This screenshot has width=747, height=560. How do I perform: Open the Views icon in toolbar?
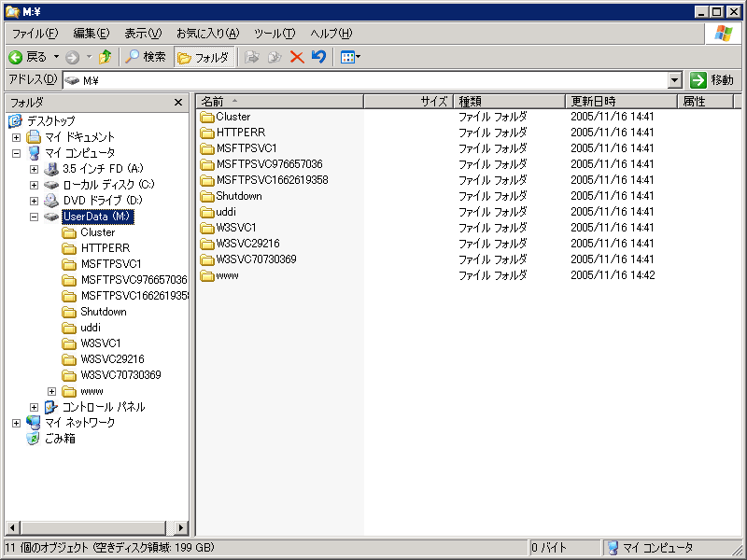350,57
